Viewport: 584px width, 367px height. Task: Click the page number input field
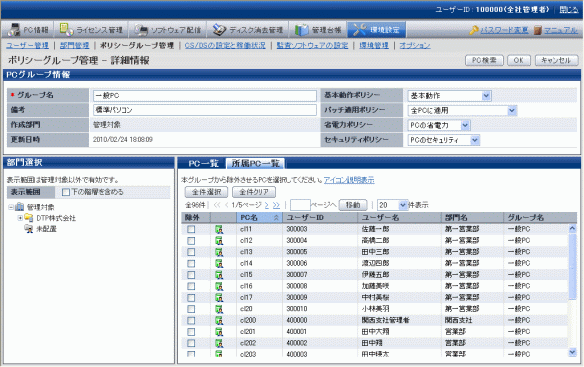pos(300,205)
